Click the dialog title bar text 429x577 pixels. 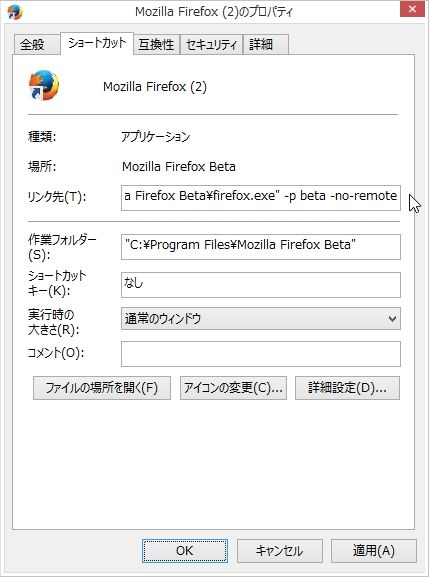[214, 12]
